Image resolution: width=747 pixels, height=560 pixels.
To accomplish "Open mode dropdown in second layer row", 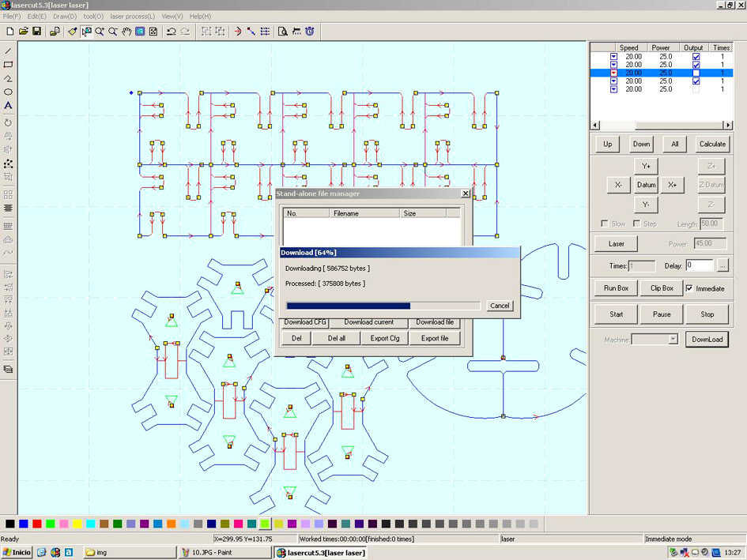I will coord(613,65).
